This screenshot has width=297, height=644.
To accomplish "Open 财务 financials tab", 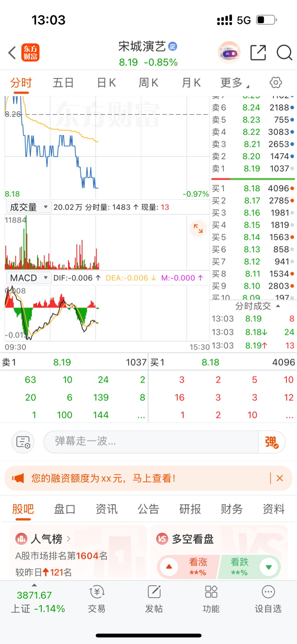I will 232,509.
